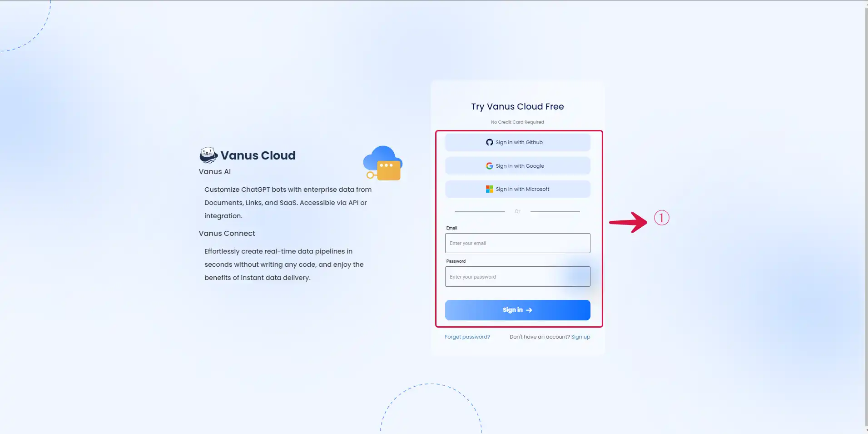This screenshot has height=434, width=868.
Task: Click the Vanus Cloud brand title
Action: coord(258,155)
